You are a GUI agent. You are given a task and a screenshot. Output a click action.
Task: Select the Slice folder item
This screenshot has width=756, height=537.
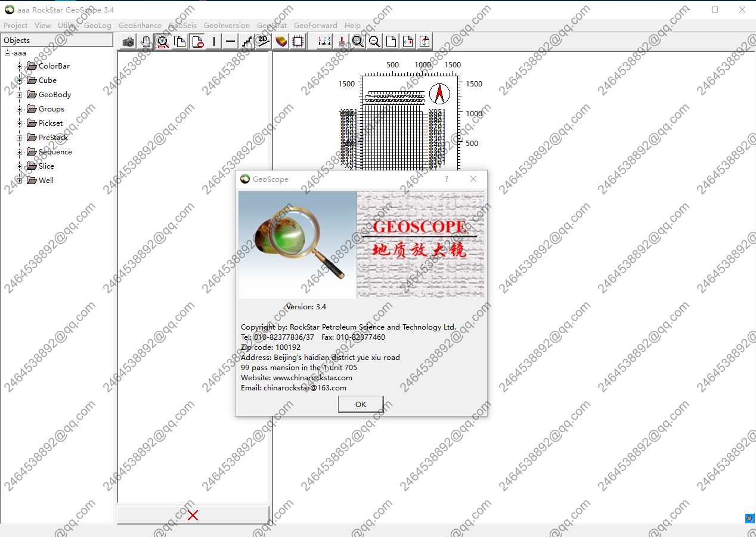pos(41,166)
